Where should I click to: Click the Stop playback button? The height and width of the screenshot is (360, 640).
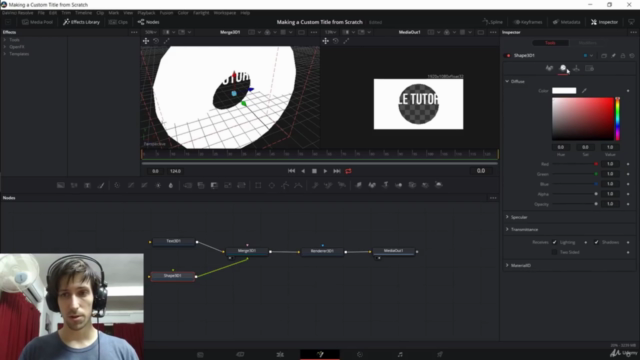point(314,171)
